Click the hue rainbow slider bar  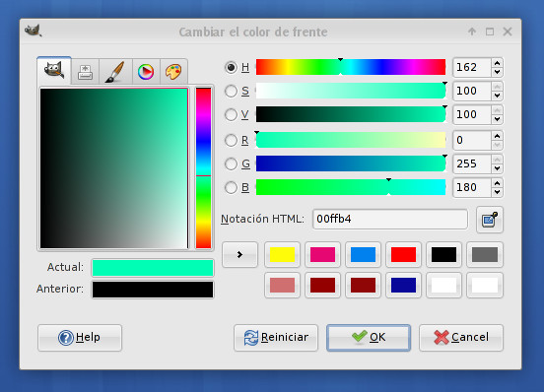[351, 67]
